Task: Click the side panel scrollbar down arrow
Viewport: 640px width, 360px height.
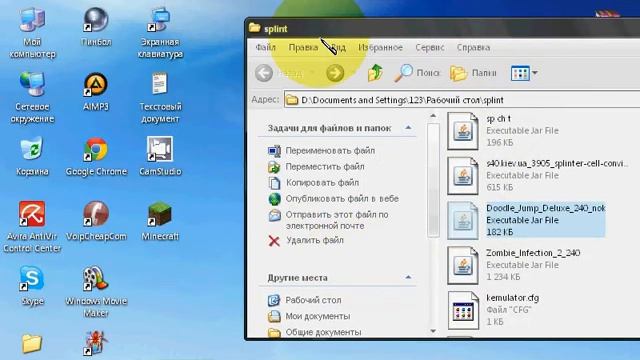Action: pyautogui.click(x=433, y=331)
